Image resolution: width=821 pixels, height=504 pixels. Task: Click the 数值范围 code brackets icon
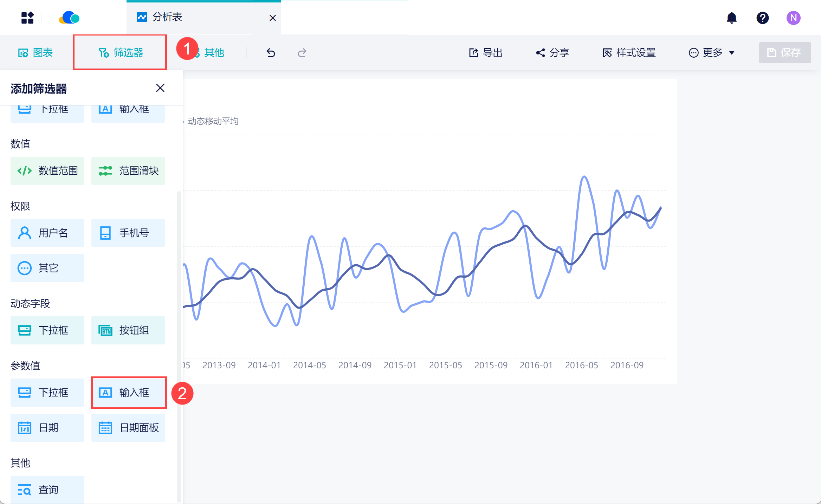pyautogui.click(x=25, y=171)
